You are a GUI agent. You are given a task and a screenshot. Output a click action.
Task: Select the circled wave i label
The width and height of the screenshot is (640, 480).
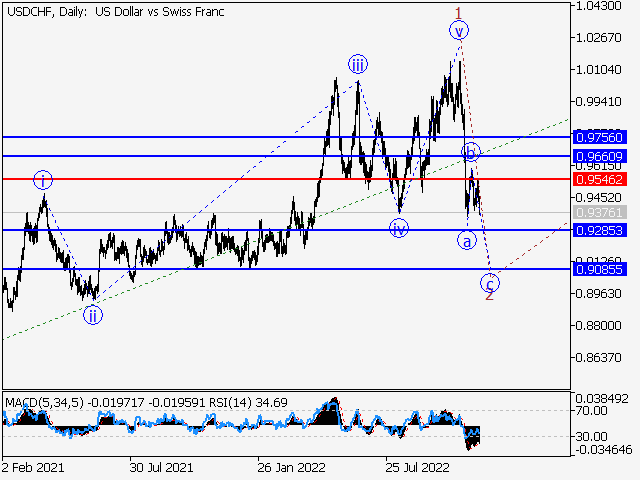(43, 180)
